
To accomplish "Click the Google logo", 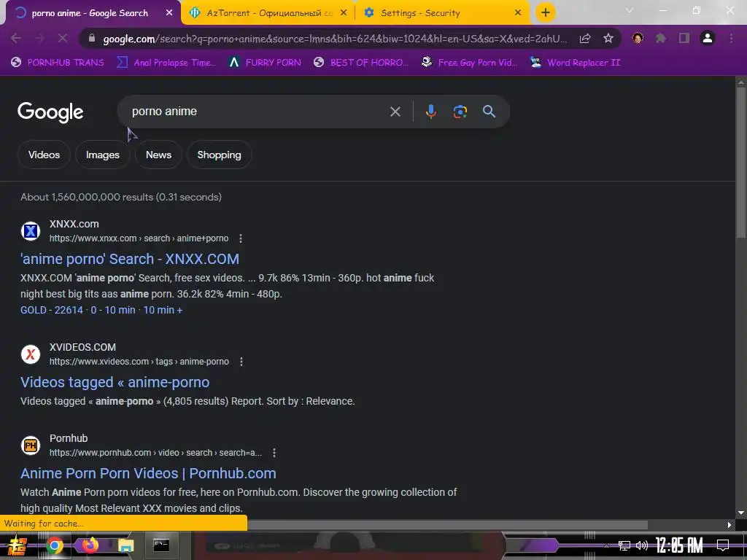I will pos(50,112).
